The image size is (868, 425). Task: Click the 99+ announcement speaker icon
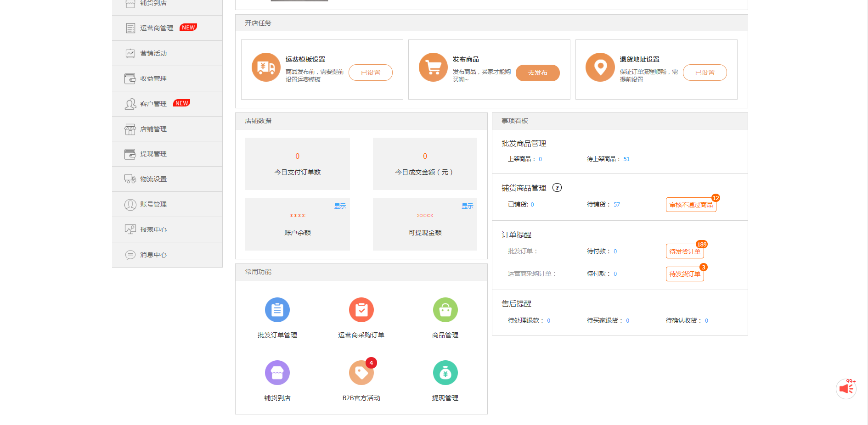point(846,389)
